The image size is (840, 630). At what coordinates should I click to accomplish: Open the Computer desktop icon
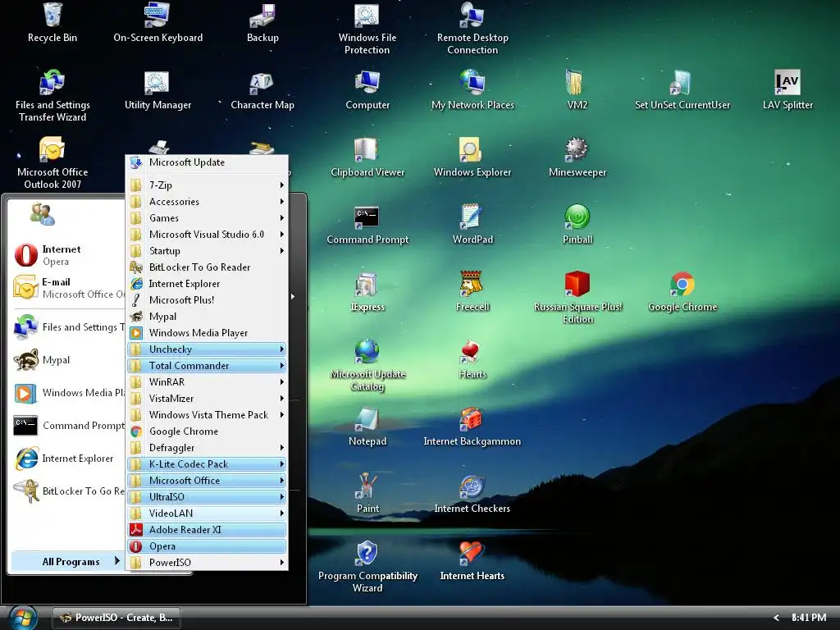click(x=367, y=90)
